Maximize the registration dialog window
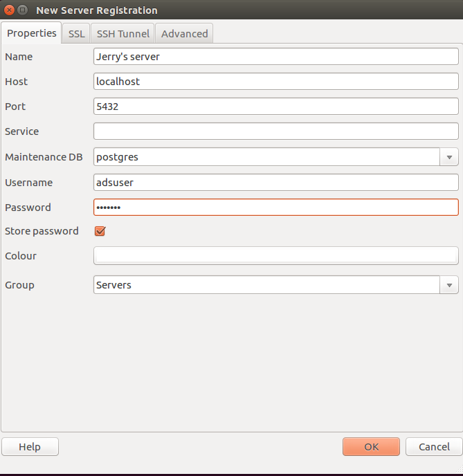Viewport: 463px width, 476px height. [22, 10]
